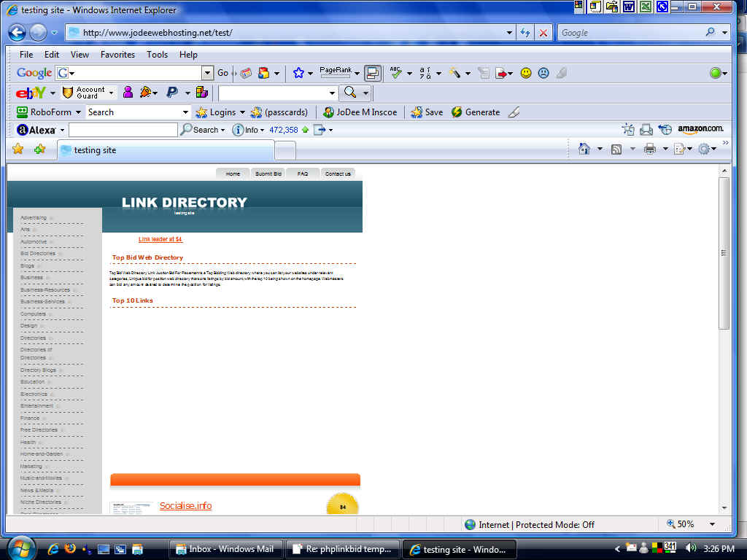Viewport: 747px width, 560px height.
Task: Open the Edit menu
Action: coord(52,55)
